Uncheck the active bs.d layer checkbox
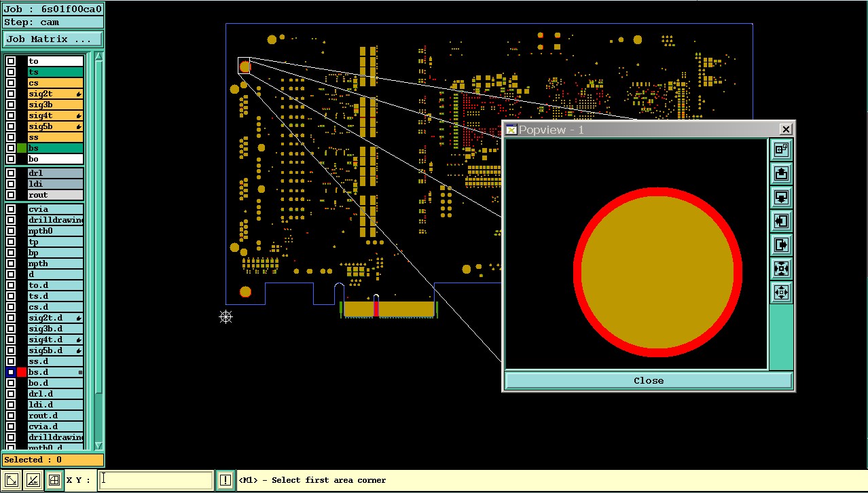Image resolution: width=868 pixels, height=493 pixels. 11,372
